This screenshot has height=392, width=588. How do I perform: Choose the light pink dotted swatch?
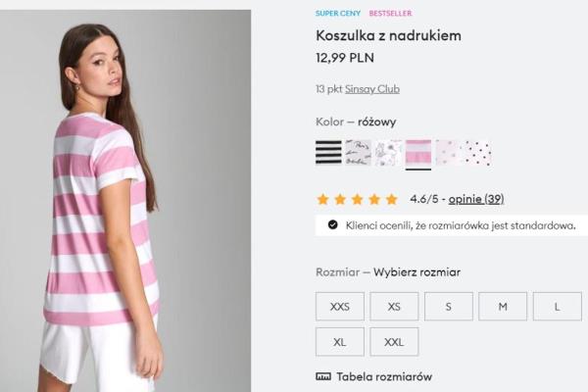click(448, 152)
